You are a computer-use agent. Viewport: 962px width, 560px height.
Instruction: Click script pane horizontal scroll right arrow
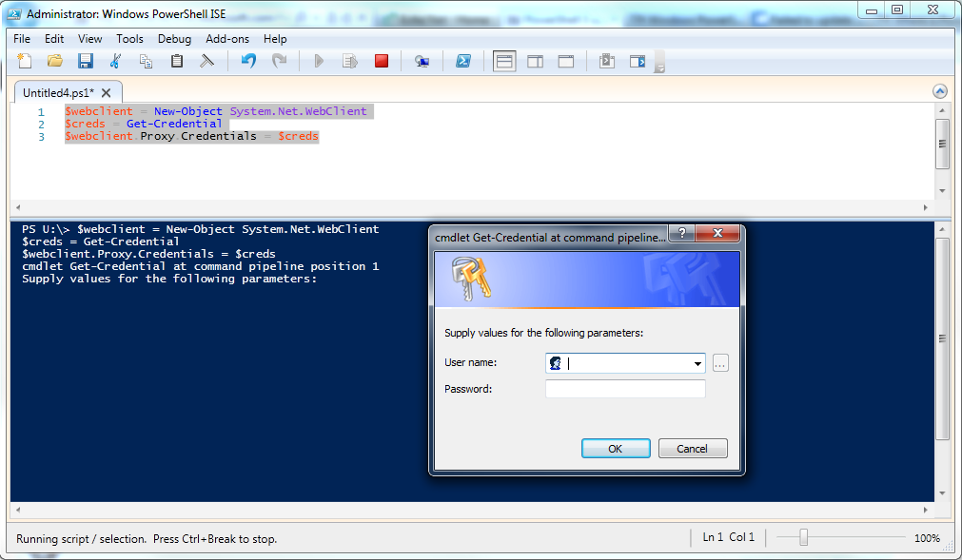(926, 207)
